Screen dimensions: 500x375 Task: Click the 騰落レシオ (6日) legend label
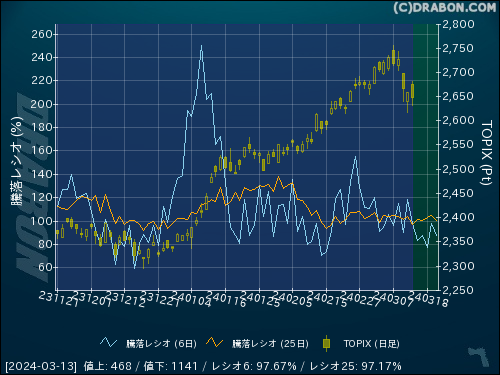pyautogui.click(x=161, y=344)
